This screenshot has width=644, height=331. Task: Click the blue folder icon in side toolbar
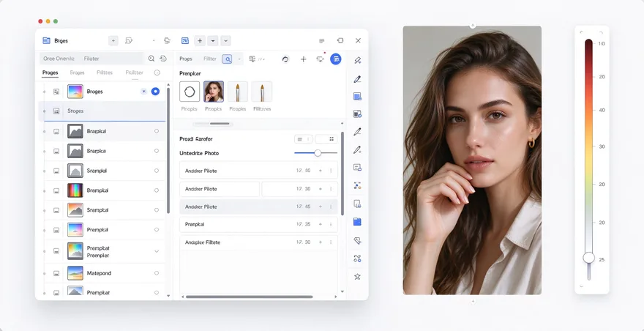(357, 222)
